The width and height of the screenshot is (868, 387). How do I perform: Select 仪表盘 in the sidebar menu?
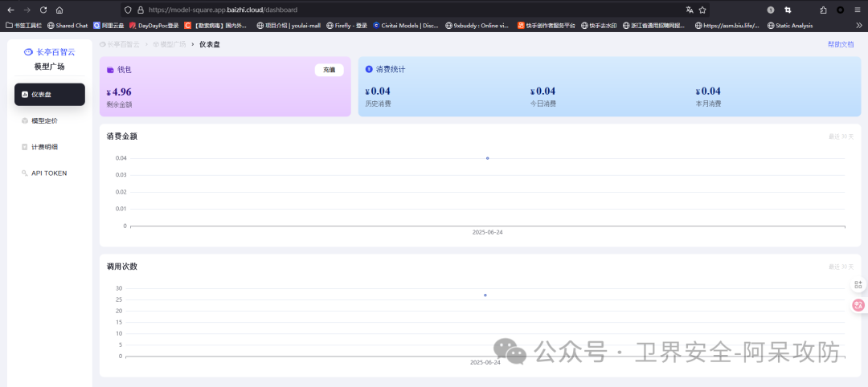50,95
